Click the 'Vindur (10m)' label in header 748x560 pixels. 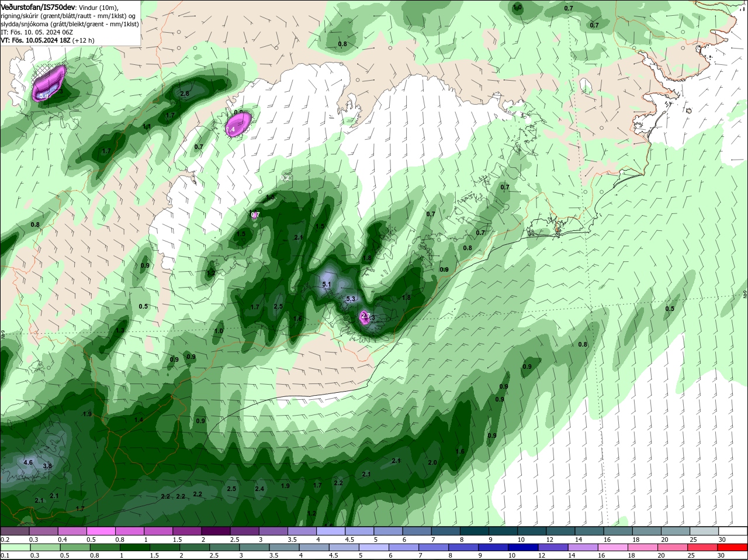(98, 8)
